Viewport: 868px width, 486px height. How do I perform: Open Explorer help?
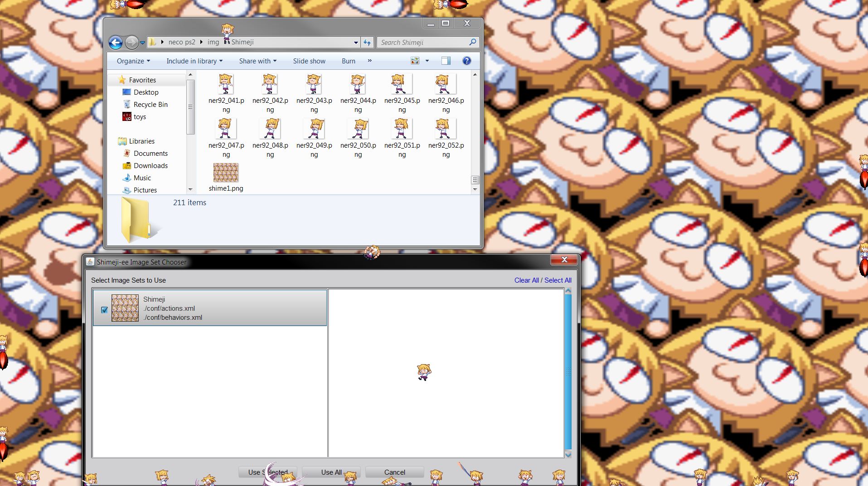click(466, 61)
